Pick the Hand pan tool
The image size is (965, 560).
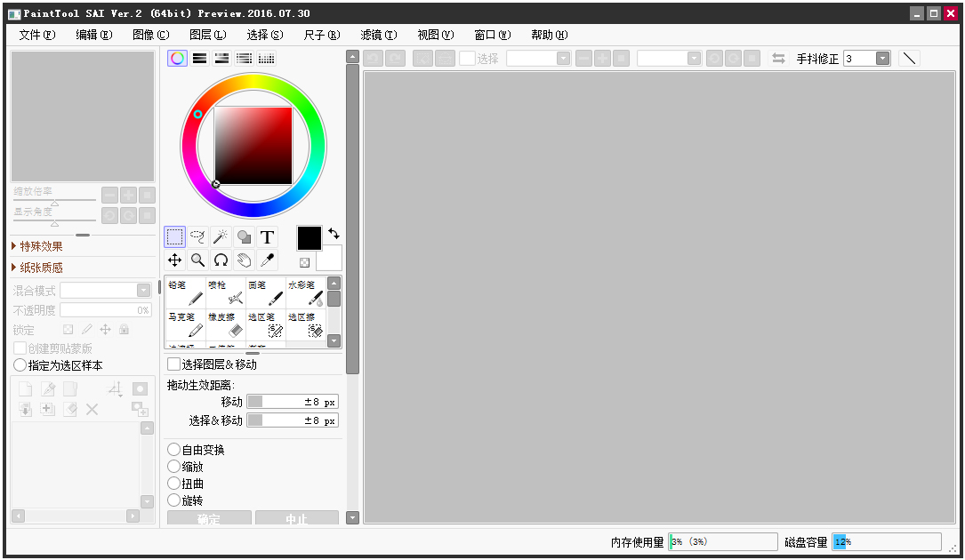pos(244,260)
